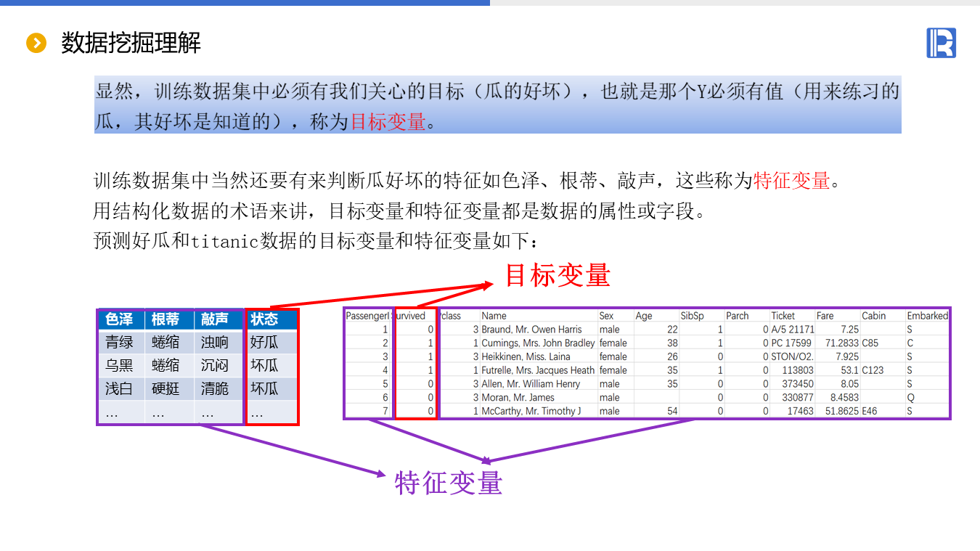Click age value 26 in Heikkinen's row
980x551 pixels.
672,356
